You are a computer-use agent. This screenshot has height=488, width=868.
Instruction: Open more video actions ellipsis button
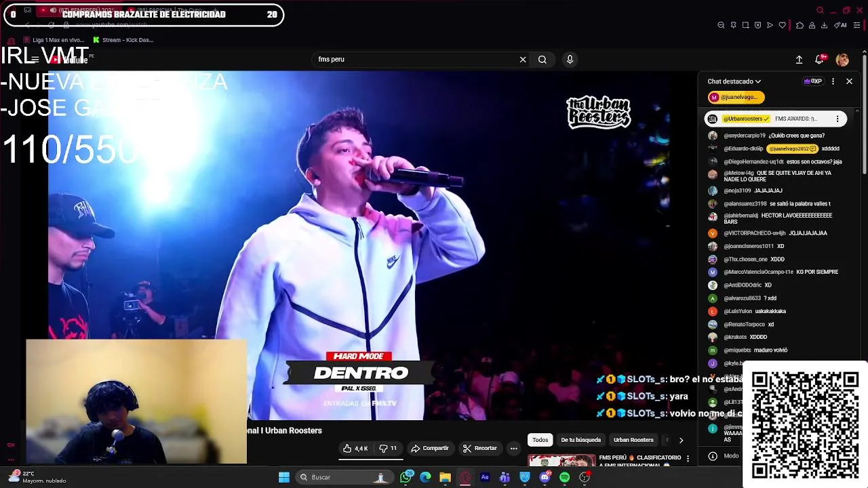point(513,448)
